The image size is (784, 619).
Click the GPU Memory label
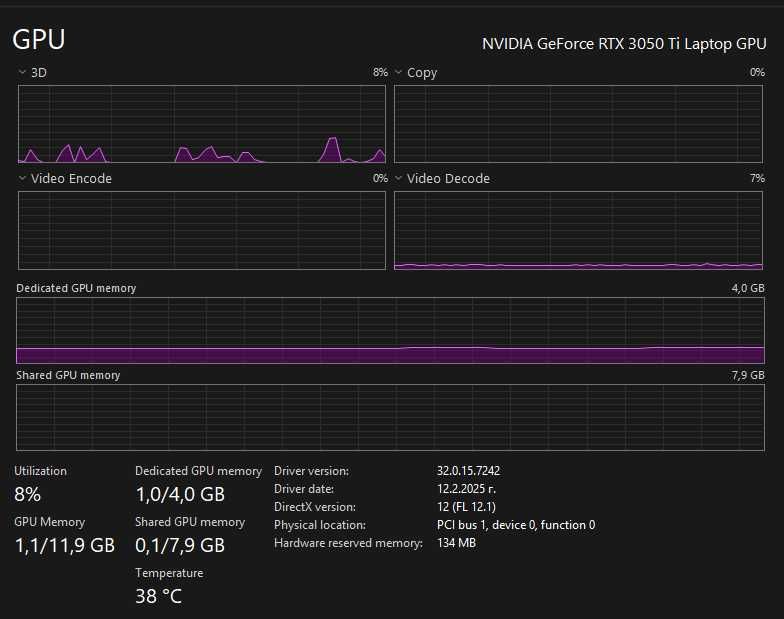point(50,522)
